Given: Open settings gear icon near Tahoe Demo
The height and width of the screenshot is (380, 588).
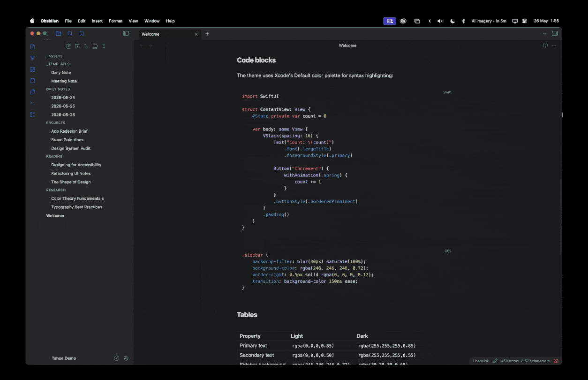Looking at the screenshot, I should click(x=126, y=358).
